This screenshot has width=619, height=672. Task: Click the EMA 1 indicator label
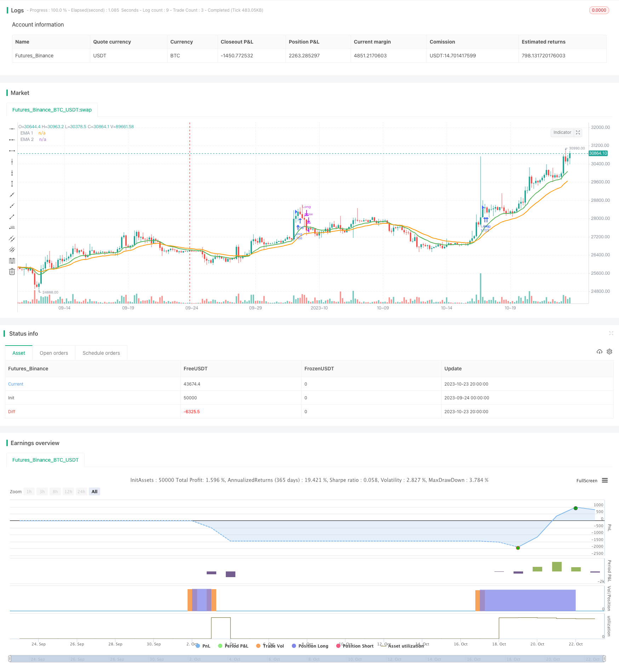27,133
